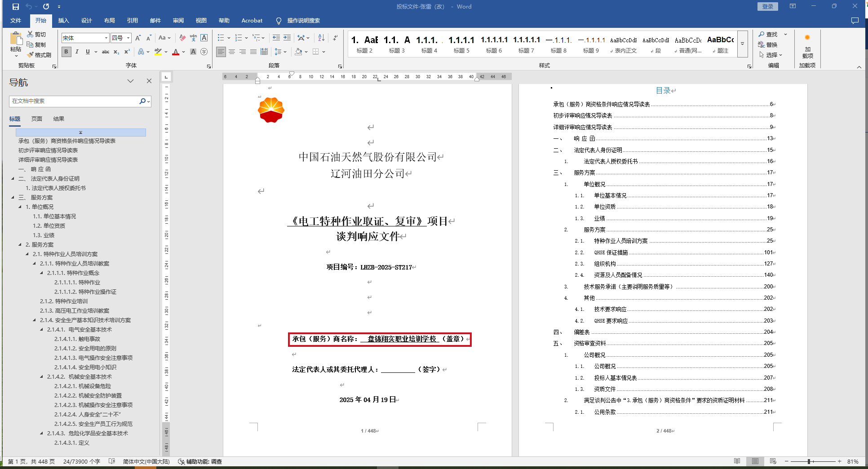Shrink font size with the smaller A icon
Screen dimensions: 868x469
(x=149, y=38)
